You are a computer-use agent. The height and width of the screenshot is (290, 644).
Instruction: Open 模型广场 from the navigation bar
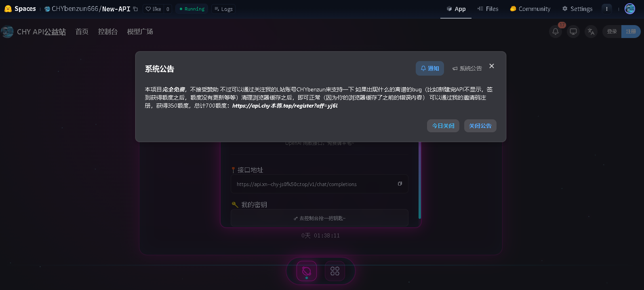pos(140,32)
